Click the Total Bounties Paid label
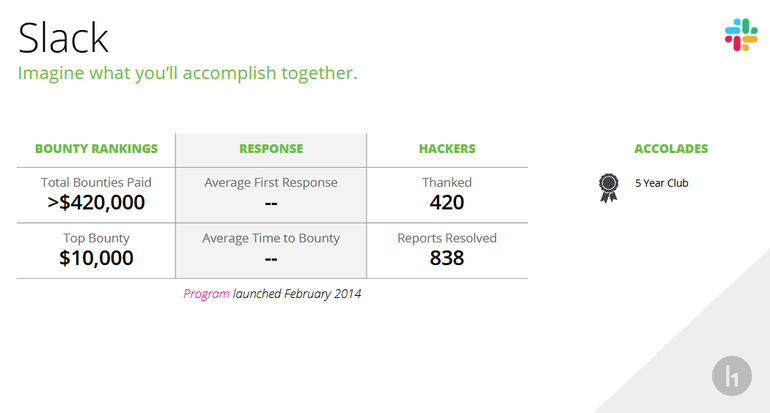This screenshot has height=413, width=770. click(96, 182)
